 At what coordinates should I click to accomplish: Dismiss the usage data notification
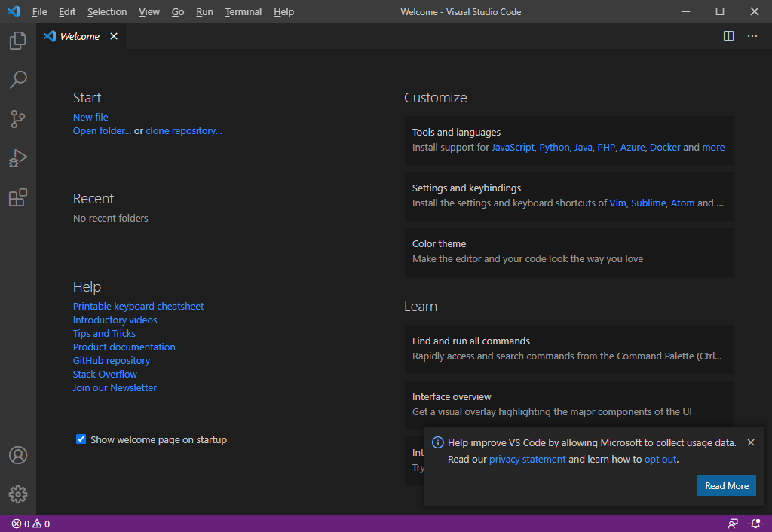pyautogui.click(x=750, y=442)
